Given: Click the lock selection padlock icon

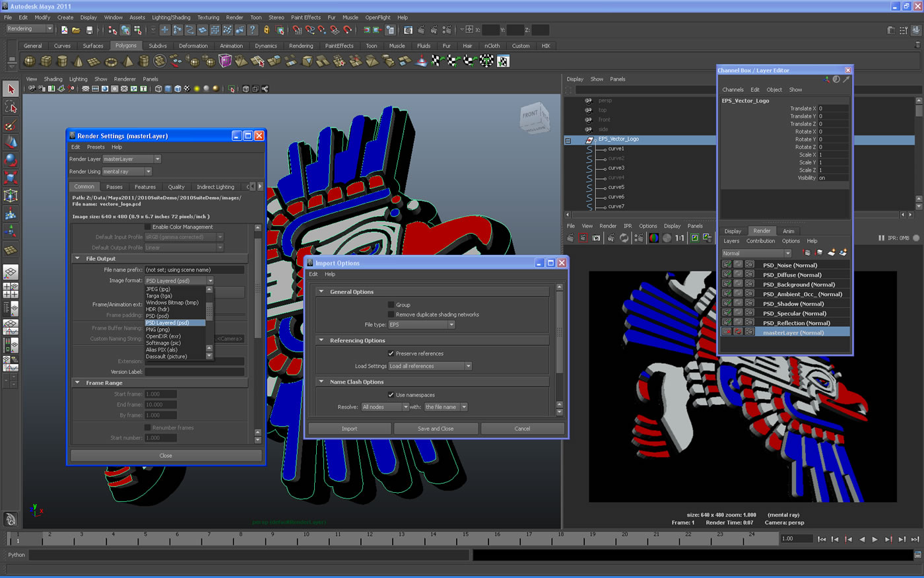Looking at the screenshot, I should coord(267,30).
